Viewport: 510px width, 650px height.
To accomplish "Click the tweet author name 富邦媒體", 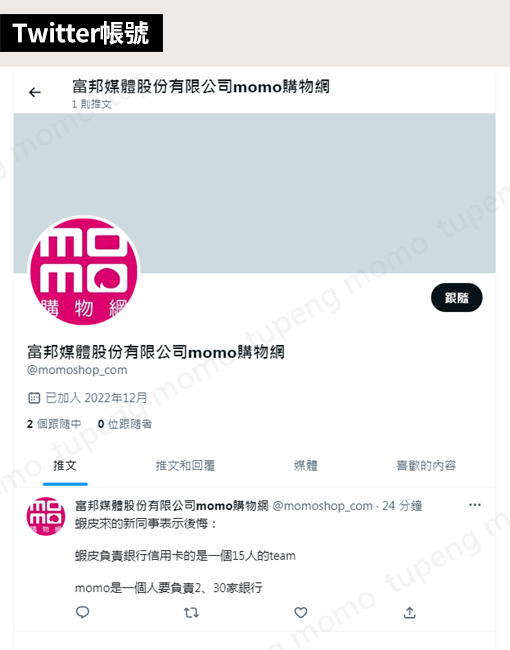I will pyautogui.click(x=172, y=506).
